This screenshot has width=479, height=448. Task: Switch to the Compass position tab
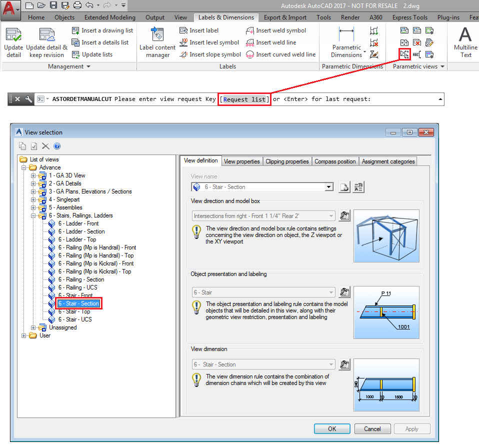(335, 161)
